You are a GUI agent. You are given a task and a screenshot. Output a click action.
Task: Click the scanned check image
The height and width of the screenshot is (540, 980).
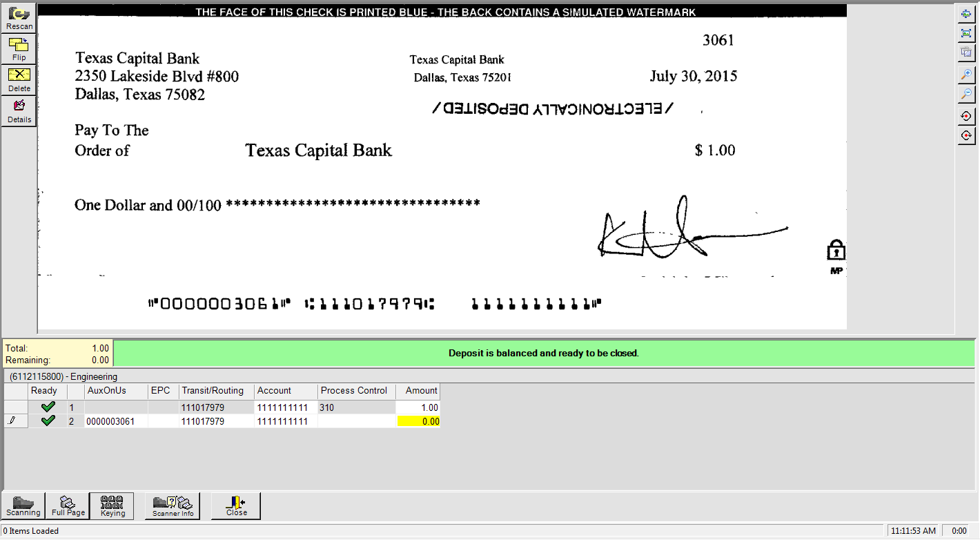(442, 166)
